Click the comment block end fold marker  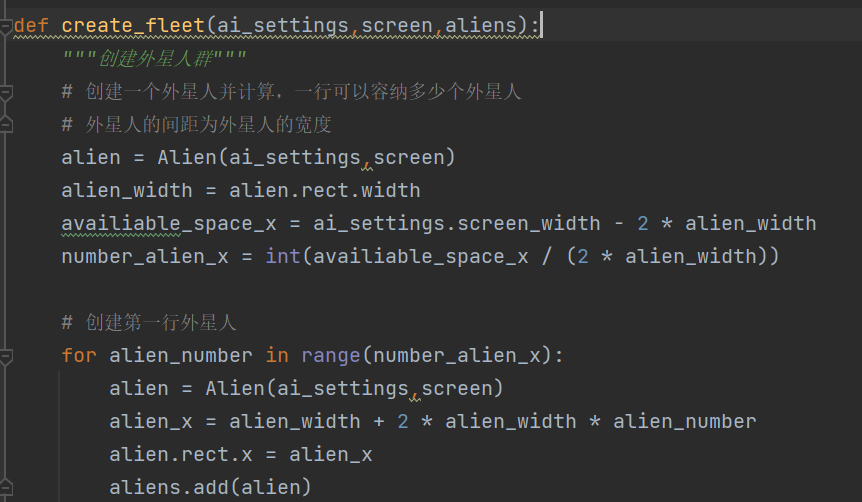[x=6, y=125]
